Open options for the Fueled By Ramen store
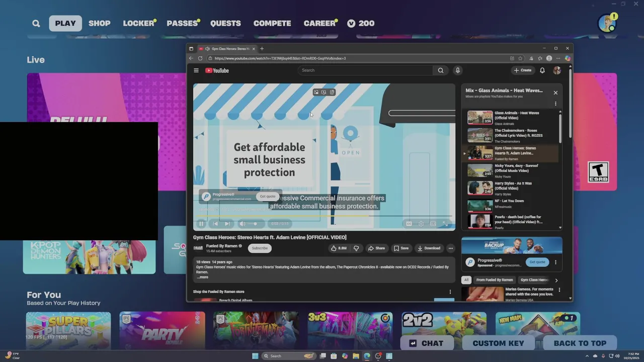The image size is (644, 362). 450,292
